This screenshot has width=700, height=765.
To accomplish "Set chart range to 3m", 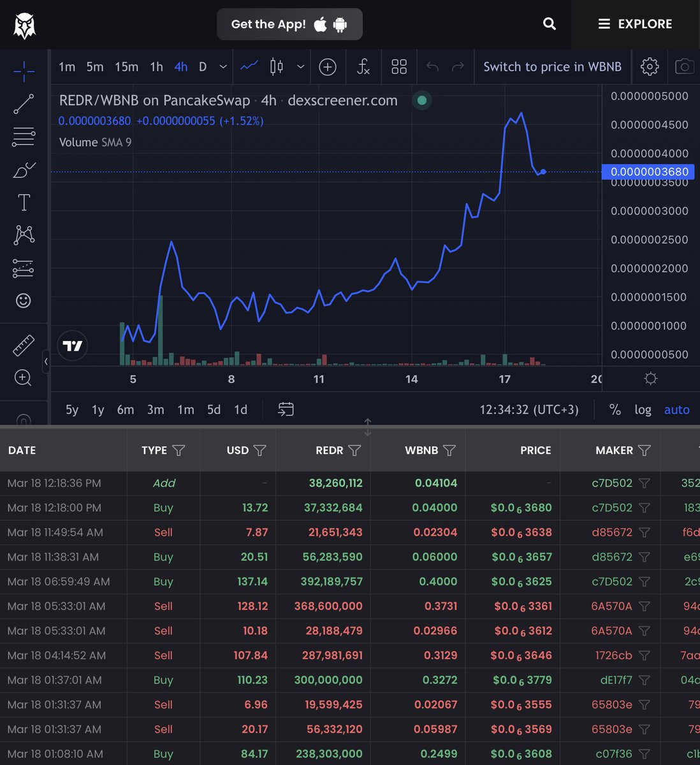I will coord(156,410).
